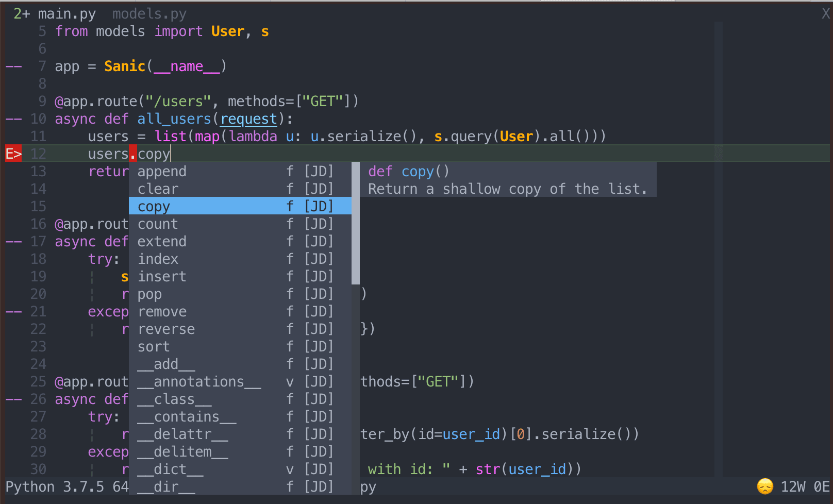The width and height of the screenshot is (833, 504).
Task: Click the [JD] source label next to append
Action: click(x=319, y=171)
